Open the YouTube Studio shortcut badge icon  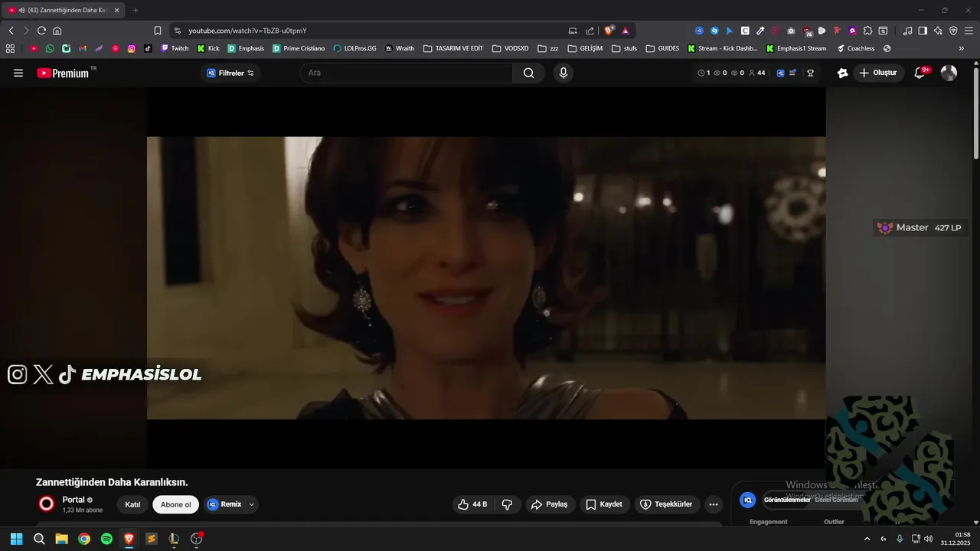[x=843, y=73]
